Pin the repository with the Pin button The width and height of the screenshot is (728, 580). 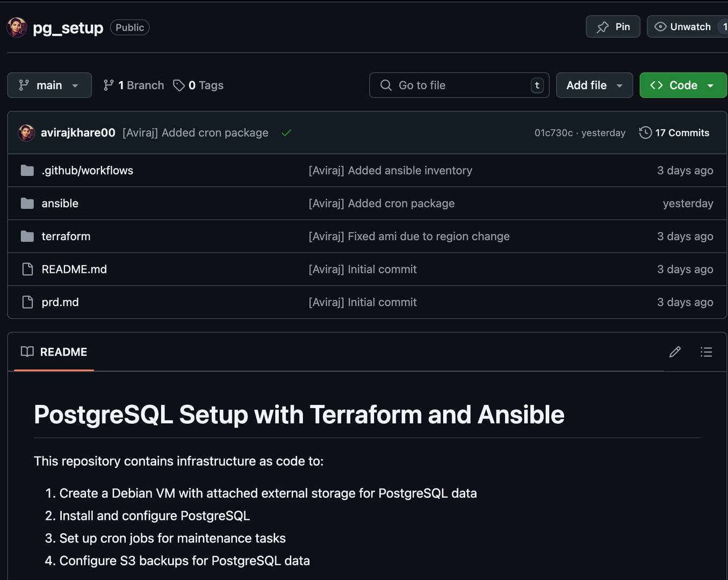click(613, 27)
